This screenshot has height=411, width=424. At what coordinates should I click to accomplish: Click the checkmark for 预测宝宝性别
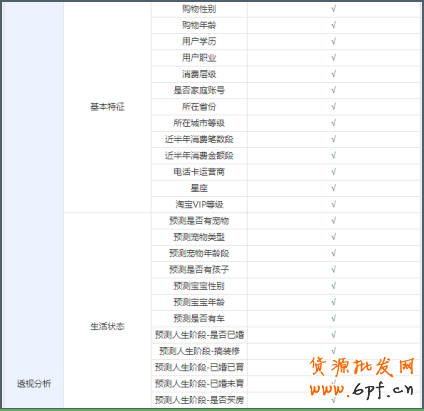click(334, 286)
